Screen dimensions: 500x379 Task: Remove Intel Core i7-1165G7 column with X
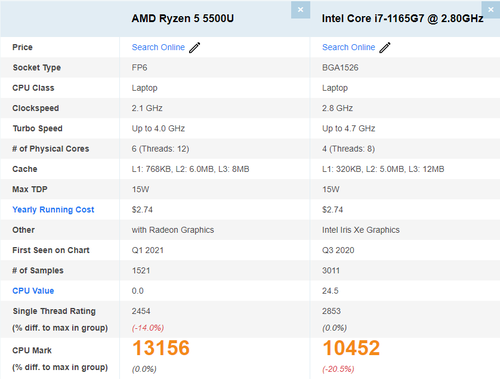click(491, 10)
